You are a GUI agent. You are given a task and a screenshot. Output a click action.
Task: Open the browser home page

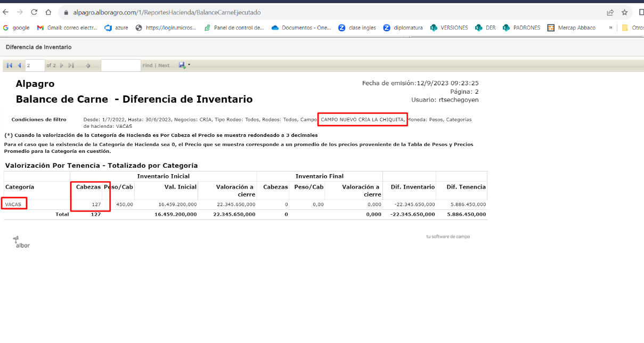[x=48, y=12]
